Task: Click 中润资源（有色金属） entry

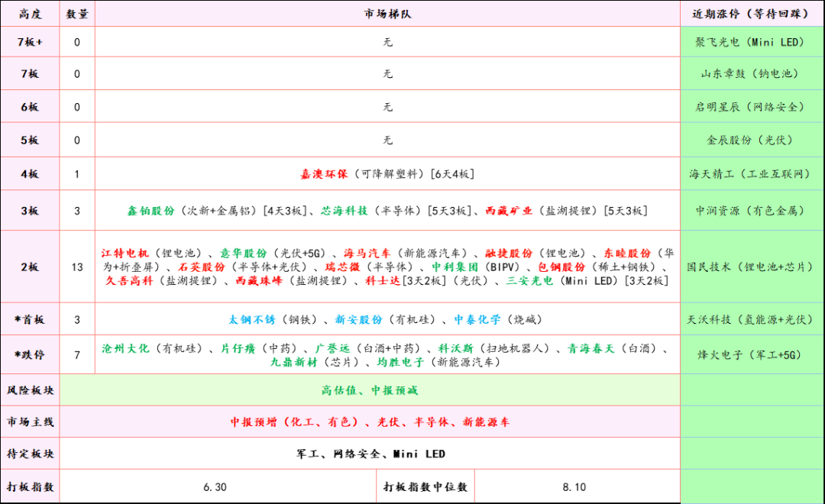Action: tap(750, 211)
